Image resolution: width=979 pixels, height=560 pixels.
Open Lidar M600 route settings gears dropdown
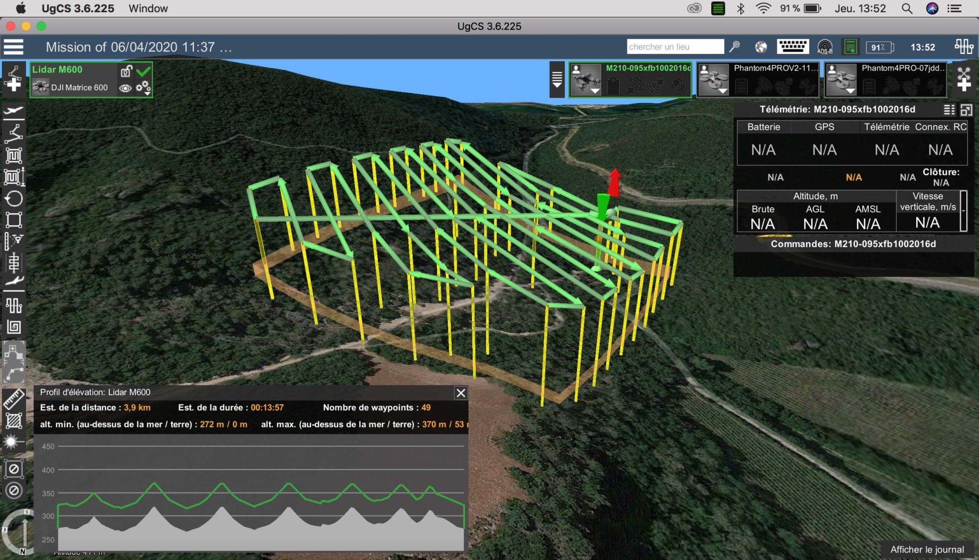coord(143,88)
